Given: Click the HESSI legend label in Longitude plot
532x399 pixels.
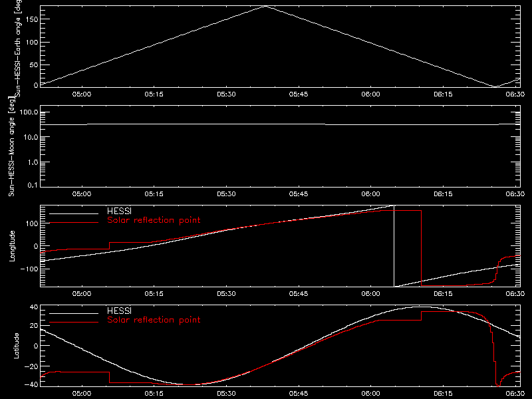Looking at the screenshot, I should (x=119, y=211).
